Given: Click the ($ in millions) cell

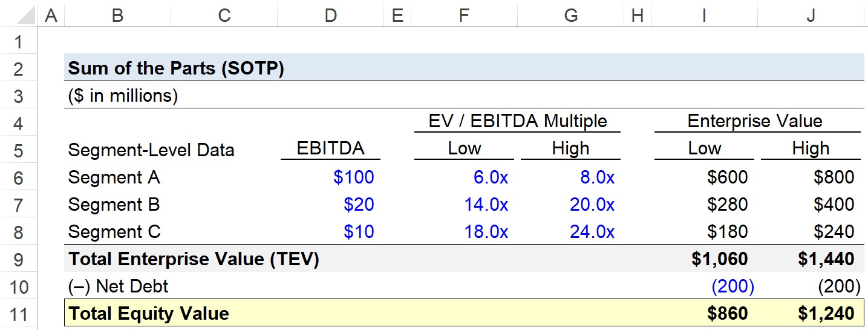Looking at the screenshot, I should pos(123,96).
